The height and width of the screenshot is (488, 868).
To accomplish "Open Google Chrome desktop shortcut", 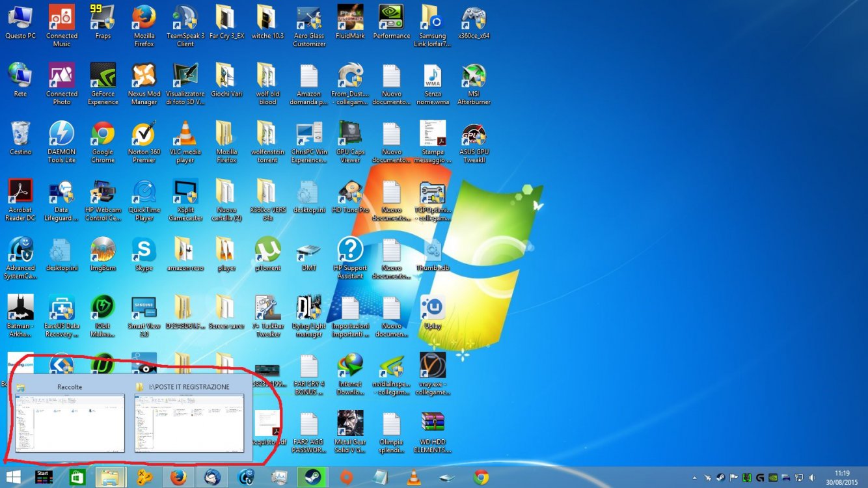I will point(103,142).
